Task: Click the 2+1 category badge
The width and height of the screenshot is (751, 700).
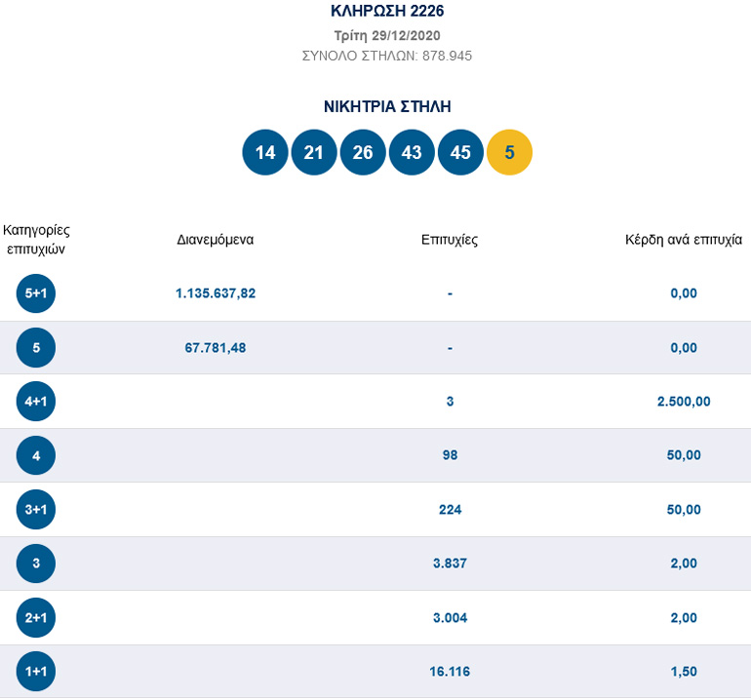Action: point(36,618)
